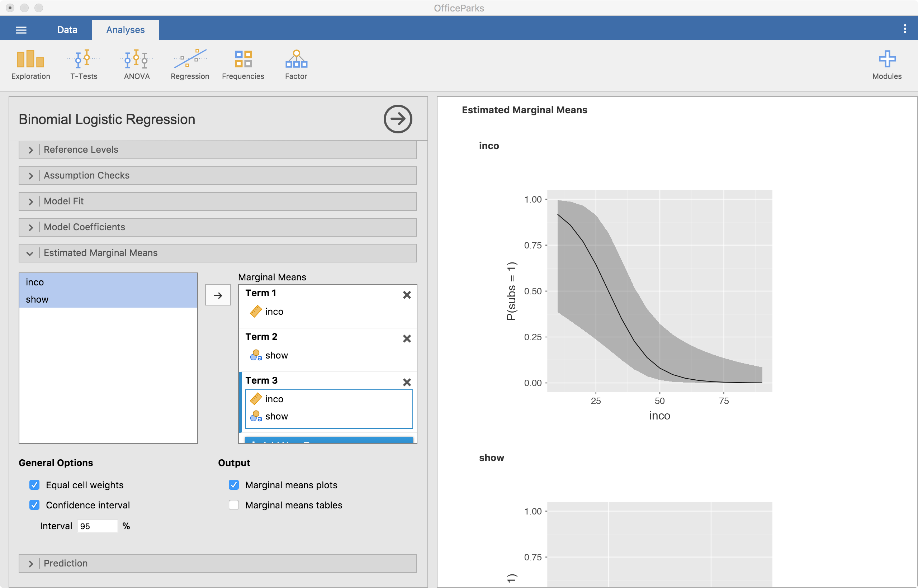Select show in the variable list
918x588 pixels.
(x=108, y=299)
